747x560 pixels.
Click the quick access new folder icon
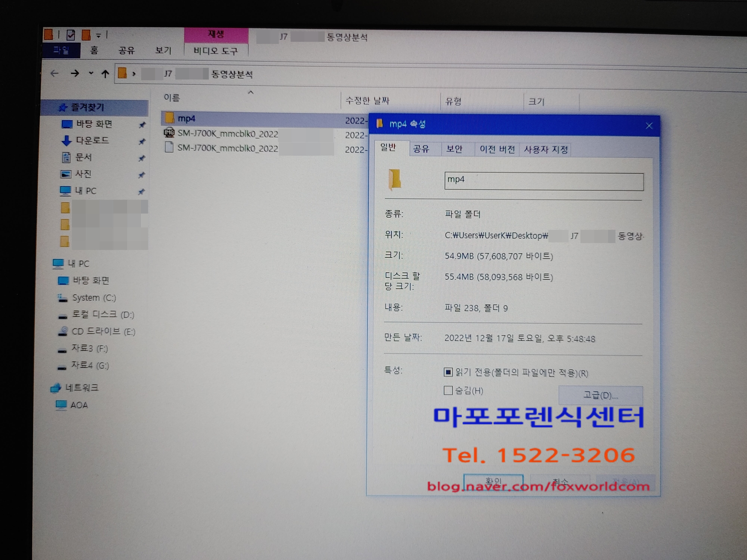[86, 35]
